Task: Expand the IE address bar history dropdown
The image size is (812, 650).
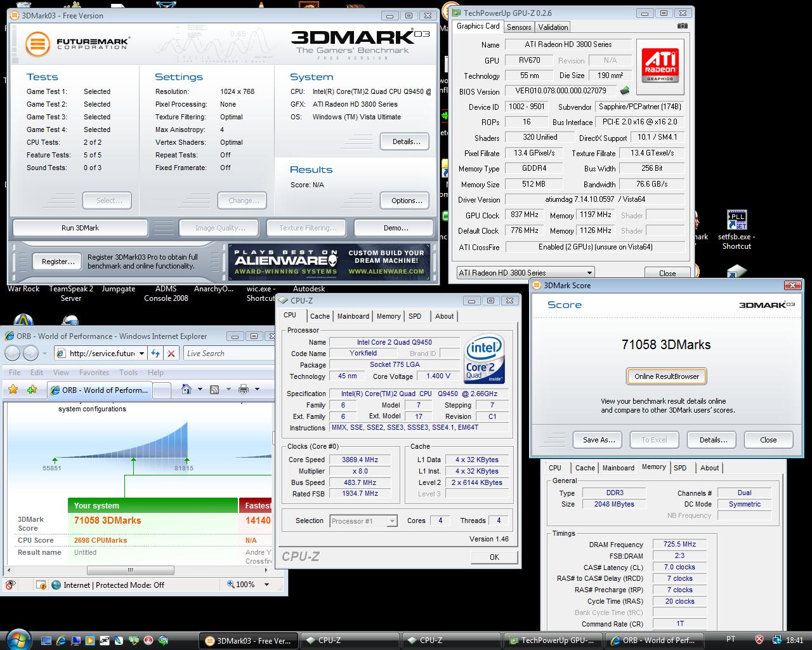Action: tap(141, 354)
